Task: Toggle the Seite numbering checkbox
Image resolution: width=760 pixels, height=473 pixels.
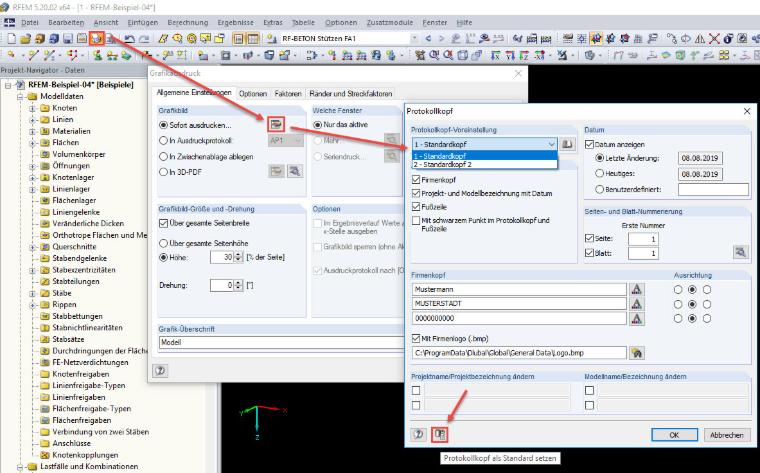Action: pyautogui.click(x=589, y=238)
